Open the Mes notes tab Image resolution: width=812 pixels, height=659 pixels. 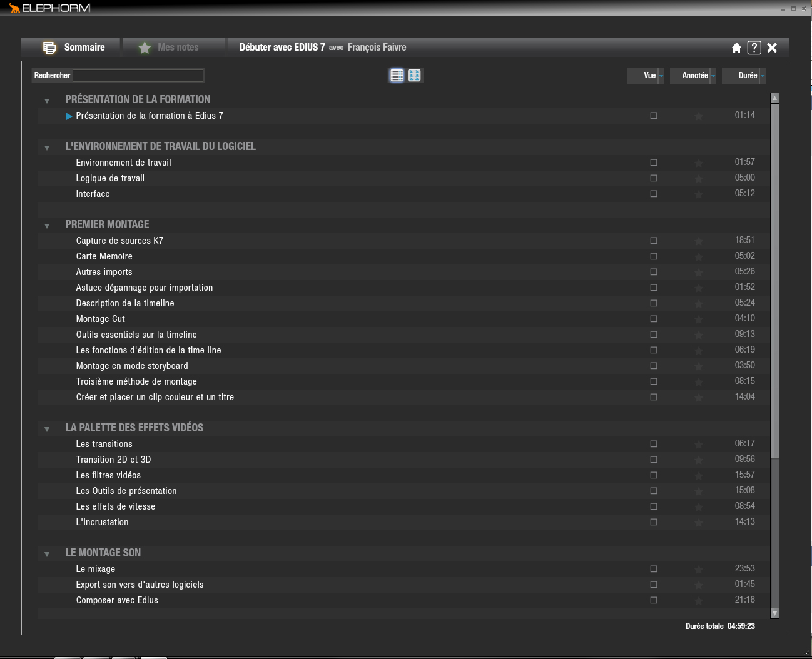click(173, 48)
